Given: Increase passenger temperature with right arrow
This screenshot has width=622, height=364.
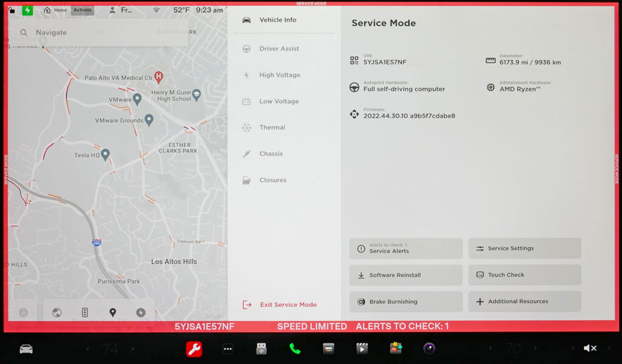Looking at the screenshot, I should coord(535,349).
